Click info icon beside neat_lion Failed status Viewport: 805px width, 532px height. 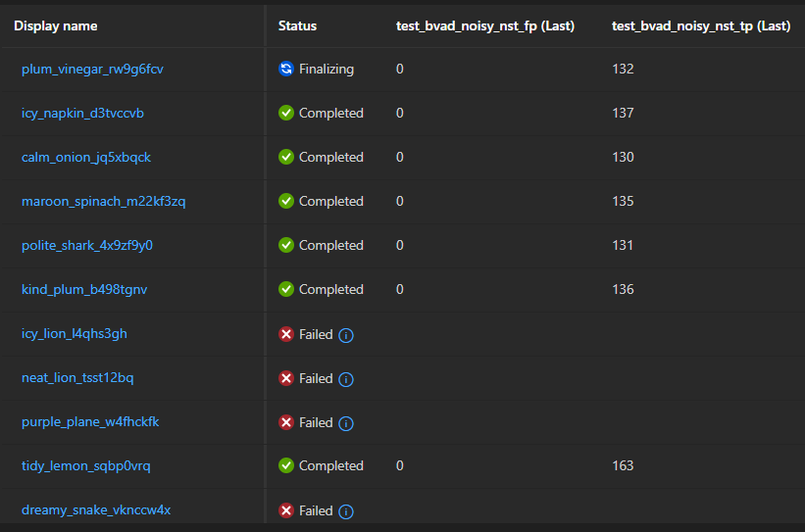pyautogui.click(x=346, y=379)
